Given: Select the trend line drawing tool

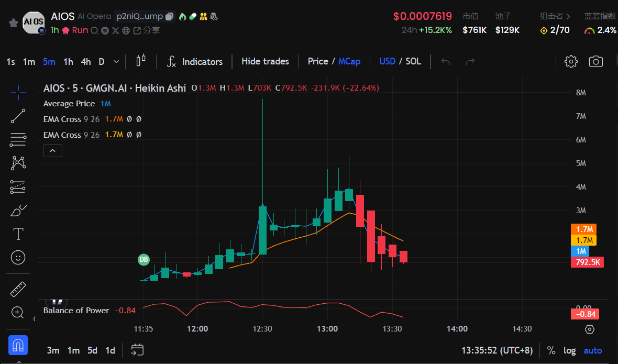Looking at the screenshot, I should [18, 116].
